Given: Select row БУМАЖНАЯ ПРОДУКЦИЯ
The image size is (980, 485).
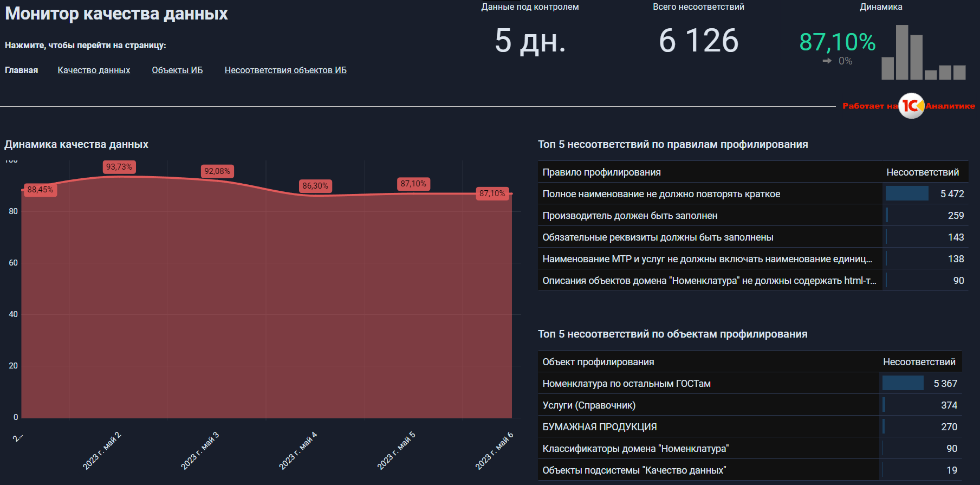Looking at the screenshot, I should point(750,426).
